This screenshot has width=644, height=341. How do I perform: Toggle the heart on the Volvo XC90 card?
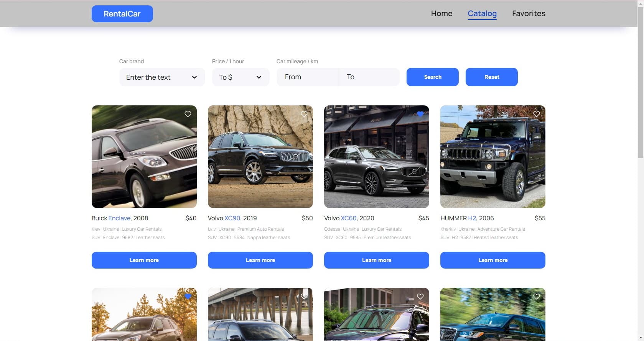[304, 114]
